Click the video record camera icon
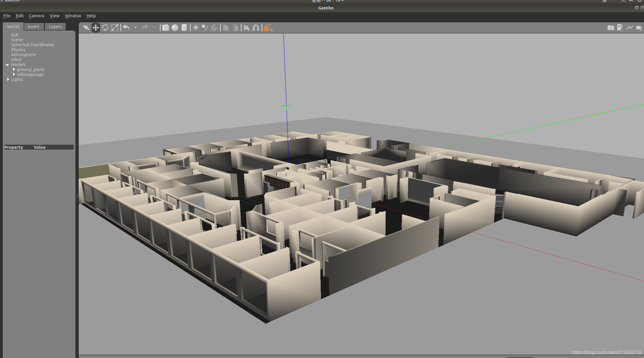Viewport: 644px width, 358px height. click(639, 28)
